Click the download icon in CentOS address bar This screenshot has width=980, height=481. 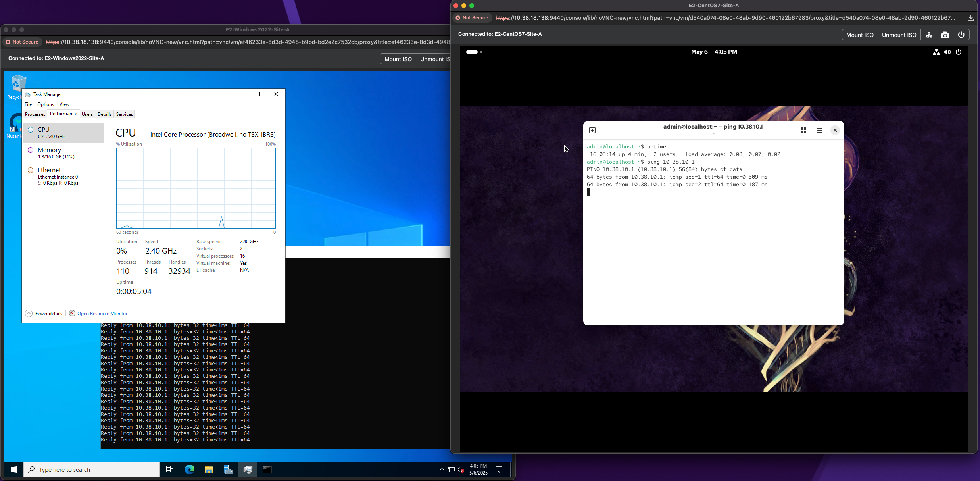click(970, 18)
